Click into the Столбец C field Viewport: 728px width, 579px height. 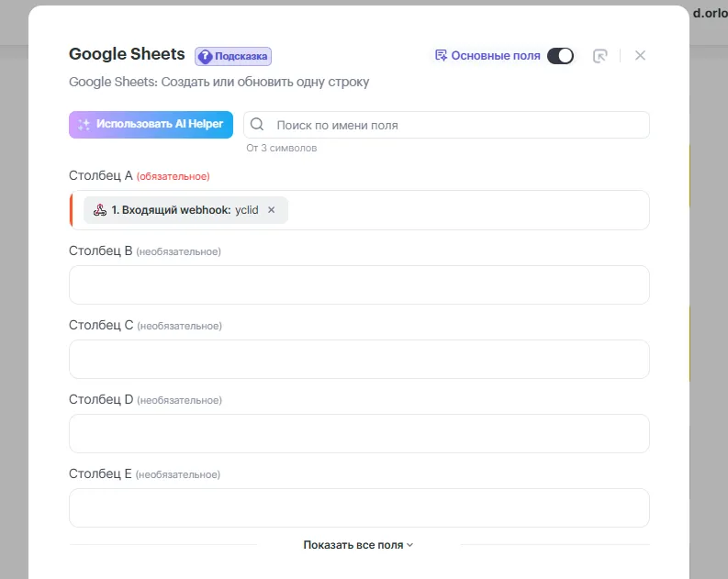359,359
